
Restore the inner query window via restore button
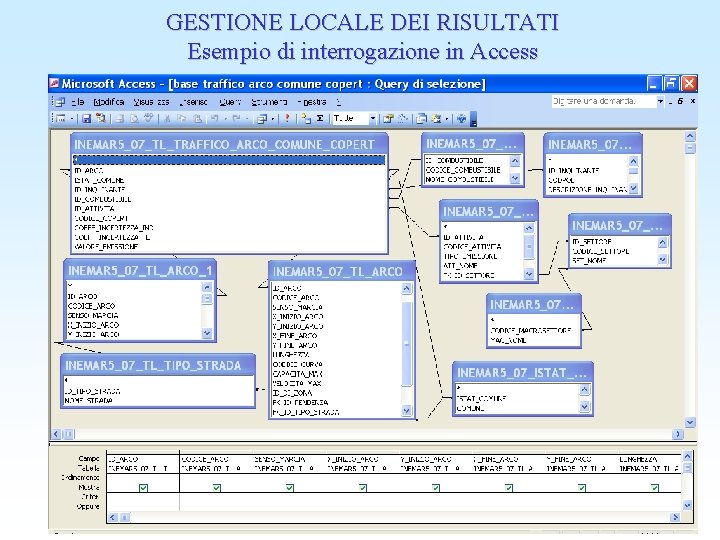click(680, 101)
